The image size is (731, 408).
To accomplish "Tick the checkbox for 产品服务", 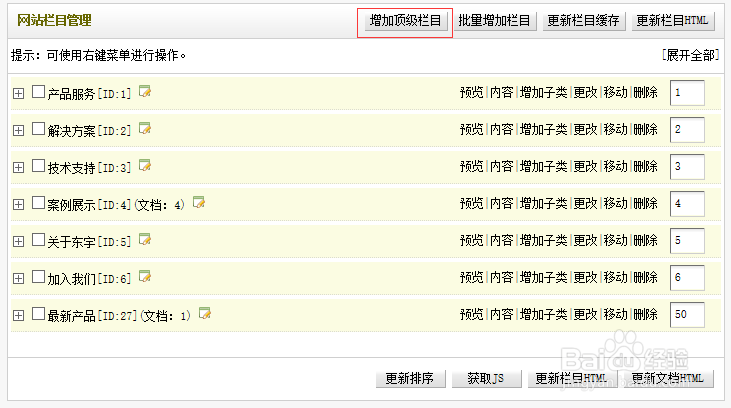I will click(39, 92).
